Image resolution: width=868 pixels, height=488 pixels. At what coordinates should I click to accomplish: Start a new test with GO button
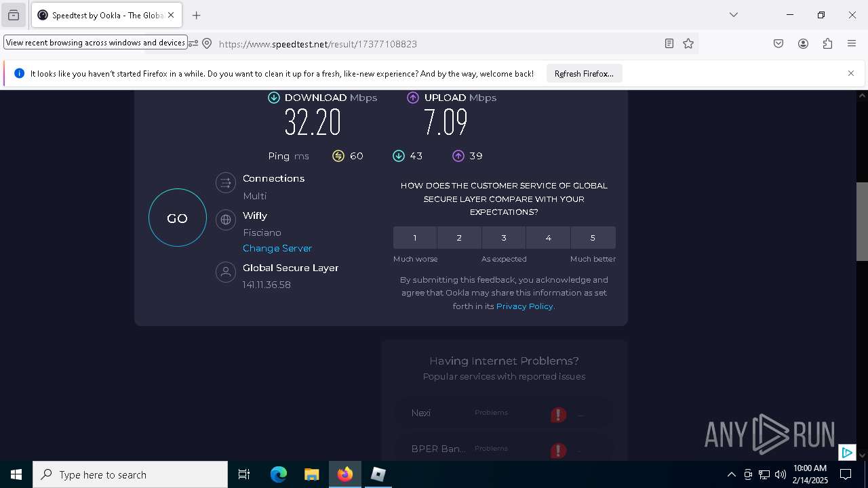(178, 218)
